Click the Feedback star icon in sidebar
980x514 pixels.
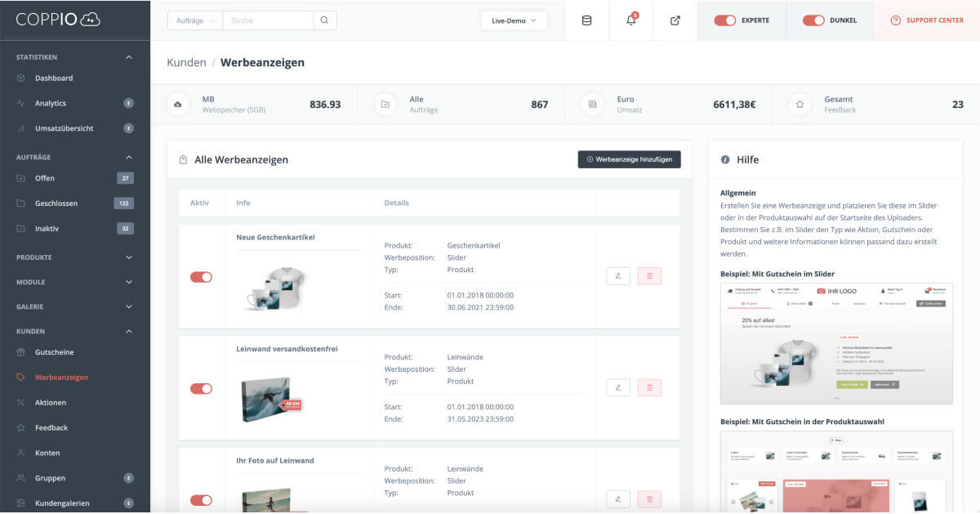click(x=20, y=428)
